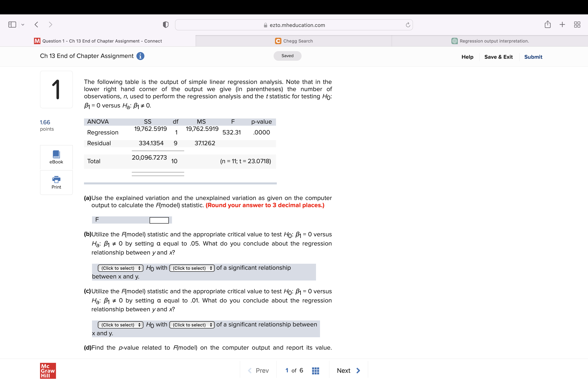Show Safari tab overview
This screenshot has height=382, width=588.
577,24
